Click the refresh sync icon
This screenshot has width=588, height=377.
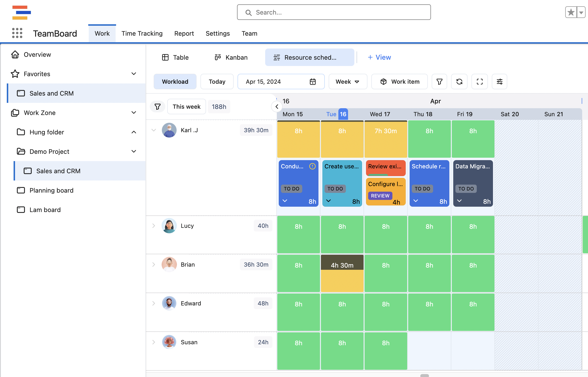tap(459, 82)
